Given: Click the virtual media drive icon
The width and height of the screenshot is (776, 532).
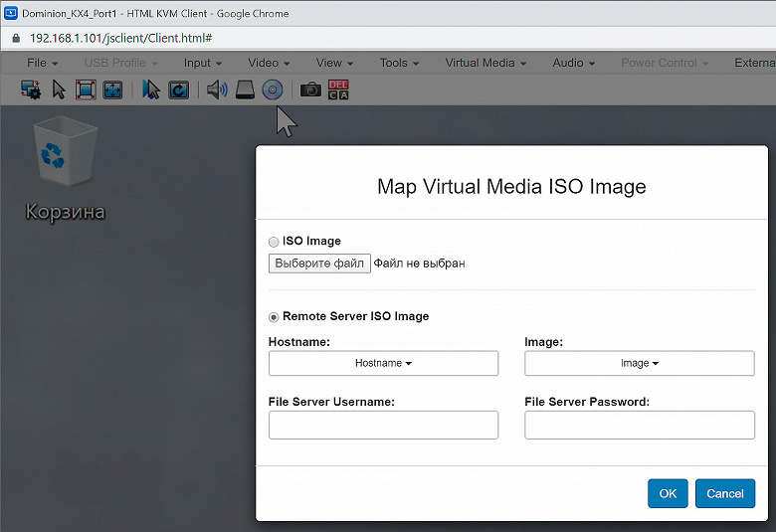Looking at the screenshot, I should (x=246, y=89).
